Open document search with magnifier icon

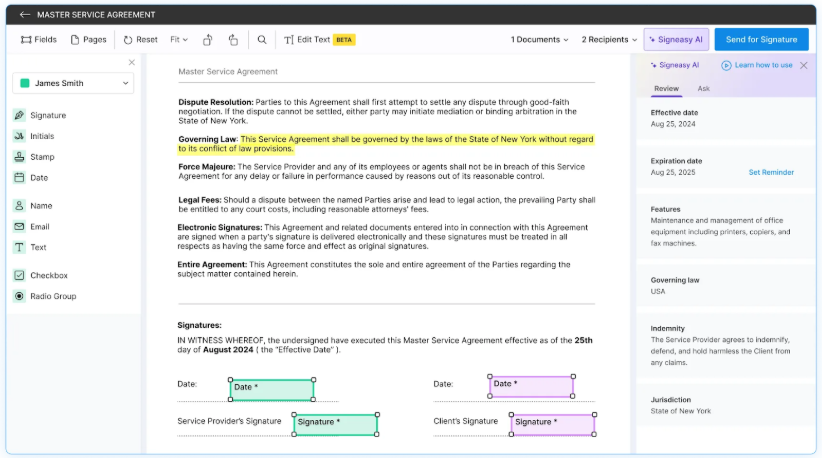262,40
